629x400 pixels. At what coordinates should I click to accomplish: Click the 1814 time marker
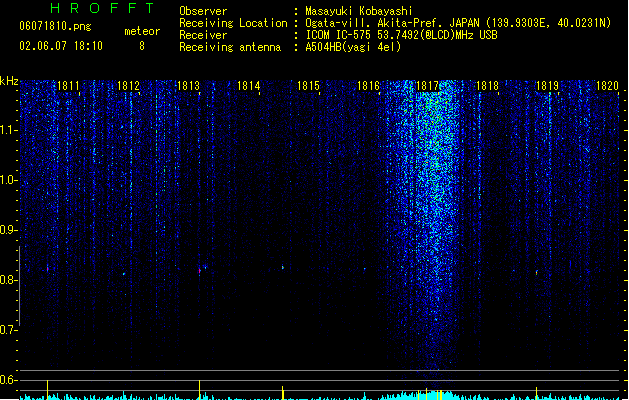pos(248,86)
